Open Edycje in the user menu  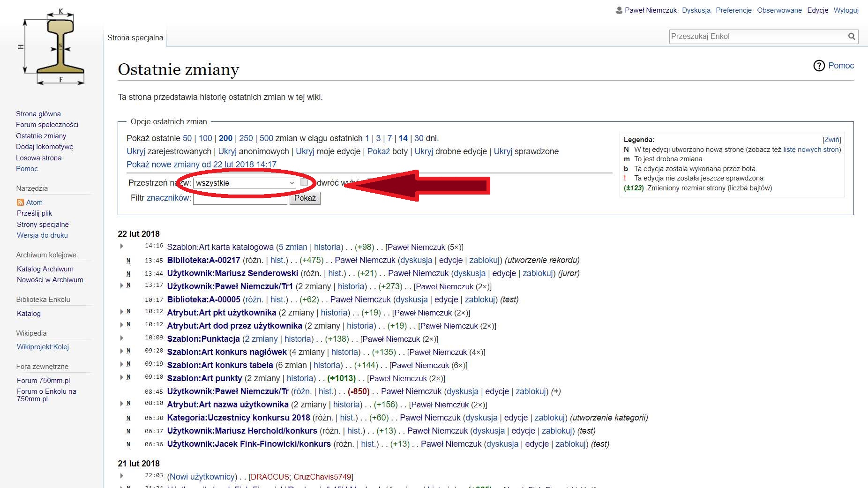click(x=818, y=10)
